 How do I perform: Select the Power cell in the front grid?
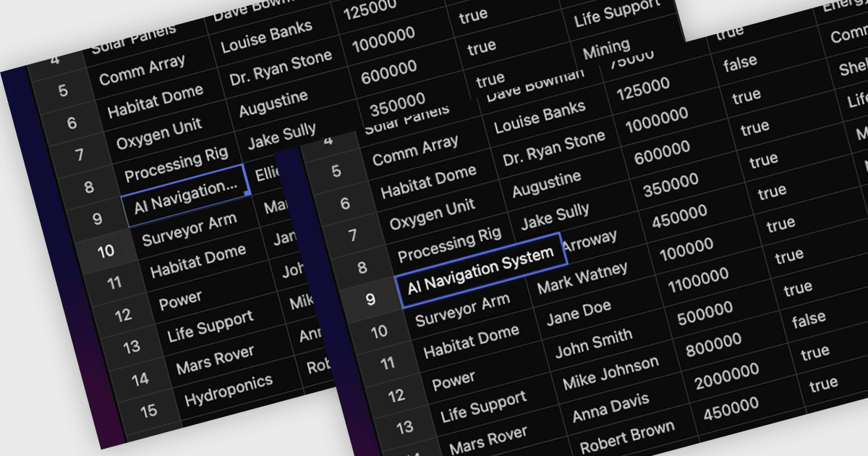[x=454, y=379]
